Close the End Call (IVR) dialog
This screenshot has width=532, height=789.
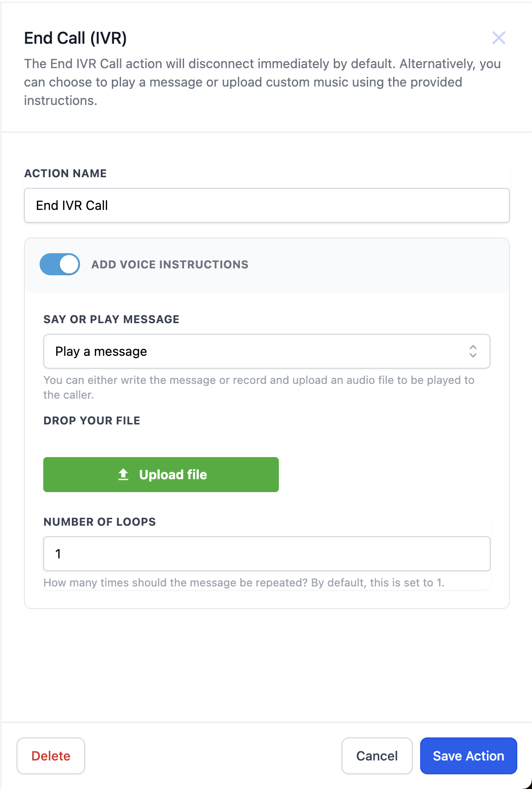tap(498, 38)
